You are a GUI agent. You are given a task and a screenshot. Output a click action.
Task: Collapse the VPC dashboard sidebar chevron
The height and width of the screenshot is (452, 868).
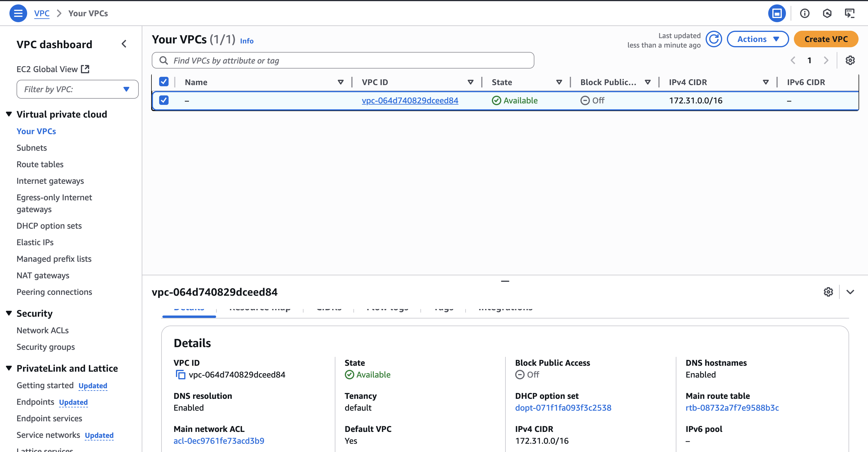click(x=124, y=43)
